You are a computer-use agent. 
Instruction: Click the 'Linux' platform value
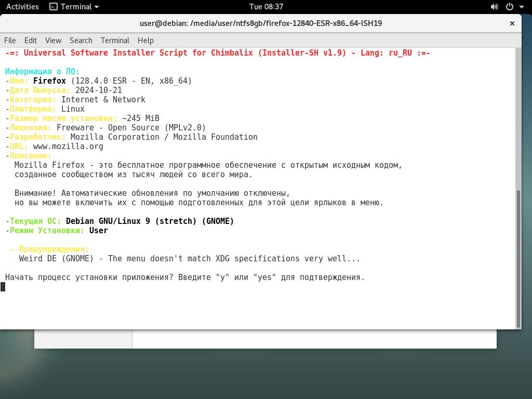pyautogui.click(x=73, y=109)
